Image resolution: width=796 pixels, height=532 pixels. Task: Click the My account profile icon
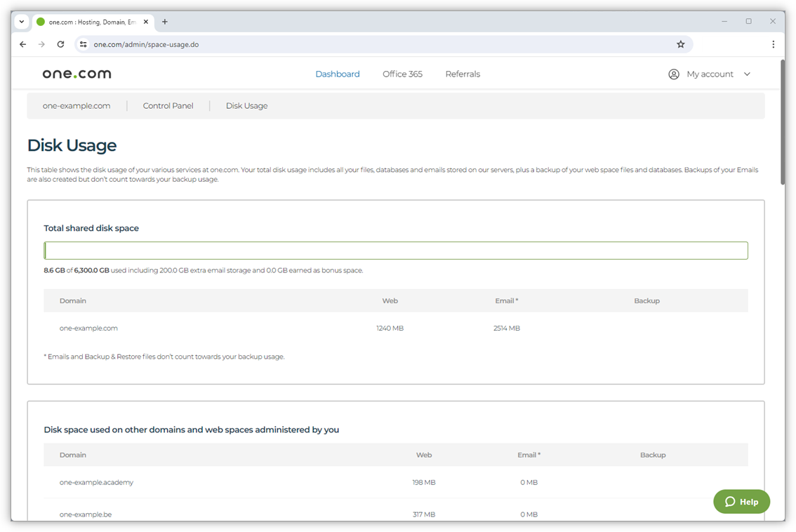point(673,74)
